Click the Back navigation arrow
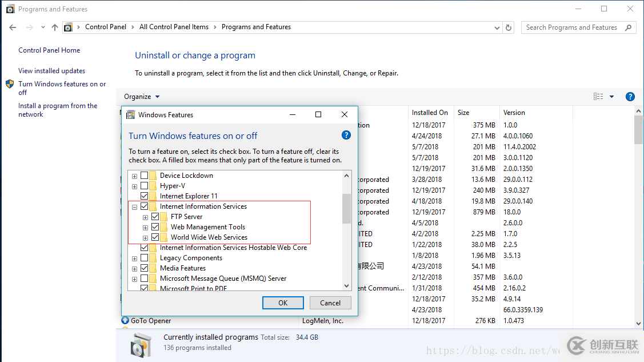Image resolution: width=644 pixels, height=362 pixels. tap(13, 27)
